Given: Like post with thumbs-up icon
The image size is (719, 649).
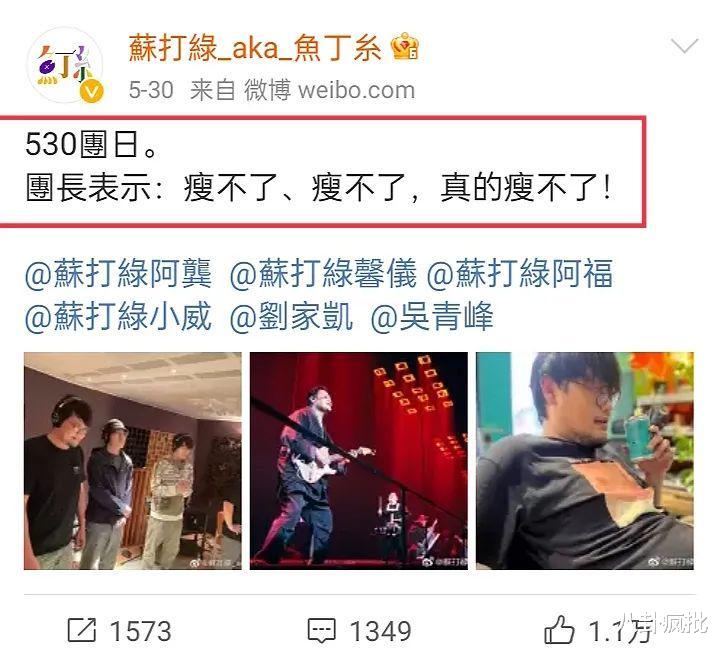Looking at the screenshot, I should [x=559, y=630].
